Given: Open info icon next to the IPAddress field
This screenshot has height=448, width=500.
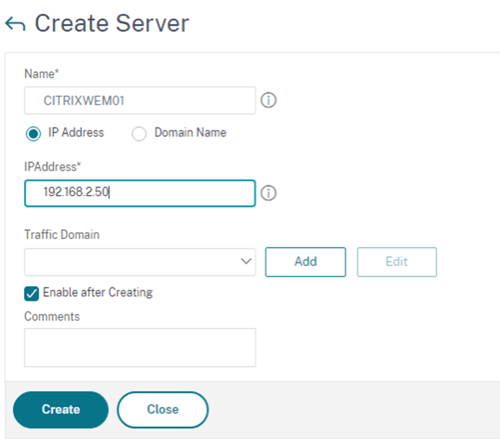Looking at the screenshot, I should click(269, 193).
